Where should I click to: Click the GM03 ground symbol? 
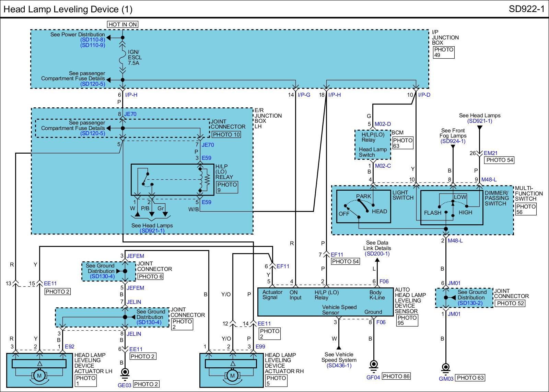(x=446, y=367)
